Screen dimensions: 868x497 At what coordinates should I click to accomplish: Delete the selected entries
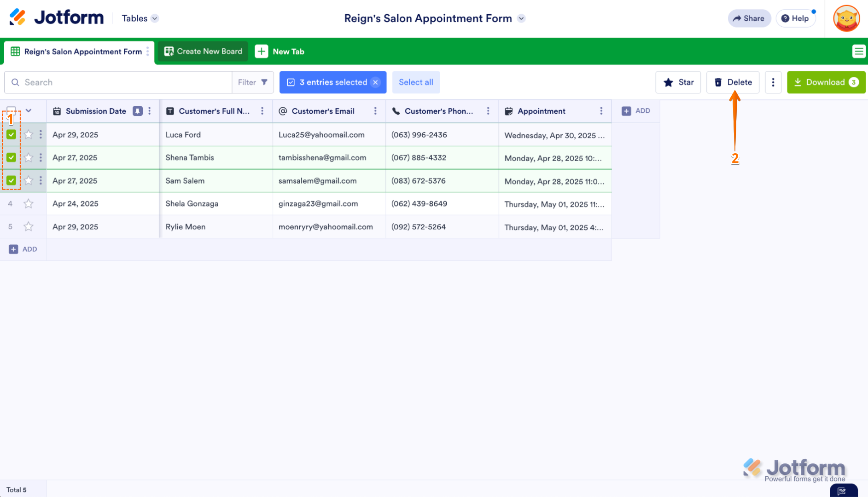(x=733, y=82)
